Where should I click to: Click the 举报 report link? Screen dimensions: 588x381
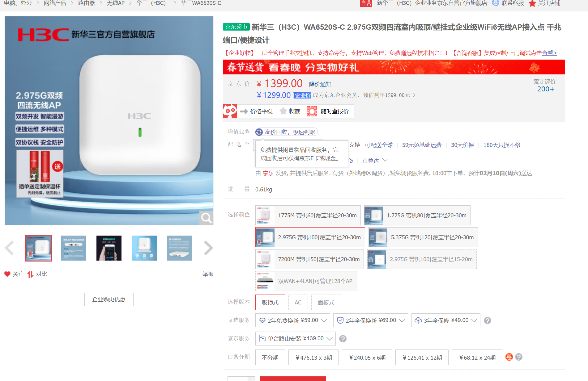click(208, 274)
